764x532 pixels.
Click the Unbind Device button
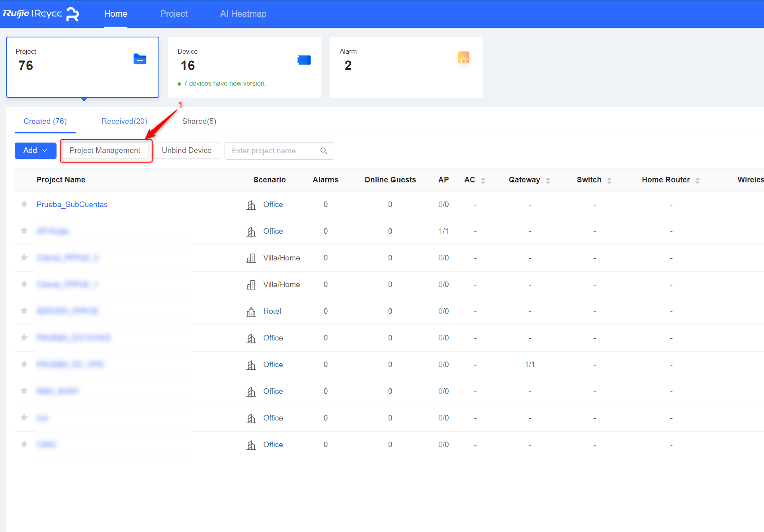pos(187,151)
